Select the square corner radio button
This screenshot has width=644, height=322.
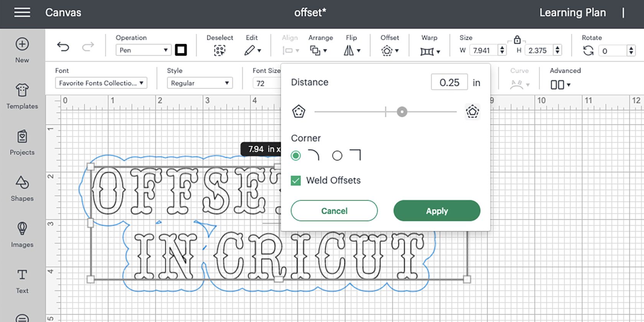(337, 156)
